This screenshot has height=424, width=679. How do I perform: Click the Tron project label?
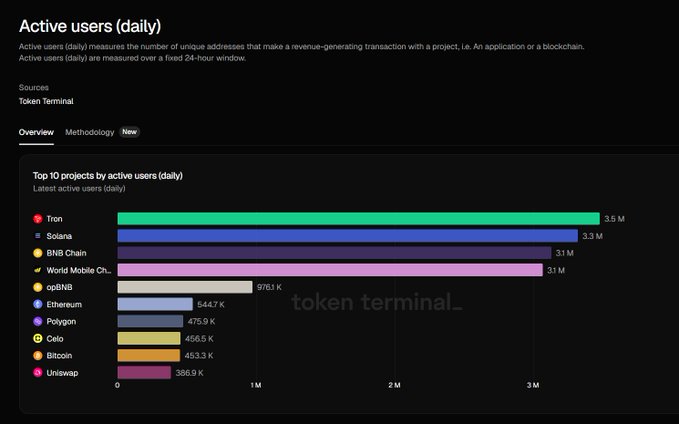[55, 219]
